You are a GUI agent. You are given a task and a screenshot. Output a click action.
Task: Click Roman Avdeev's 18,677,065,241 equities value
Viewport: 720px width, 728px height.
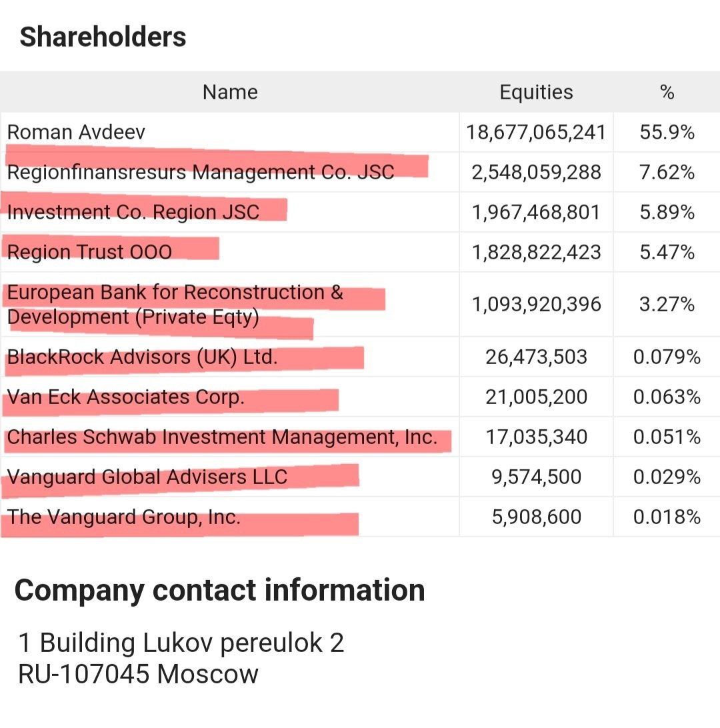536,132
